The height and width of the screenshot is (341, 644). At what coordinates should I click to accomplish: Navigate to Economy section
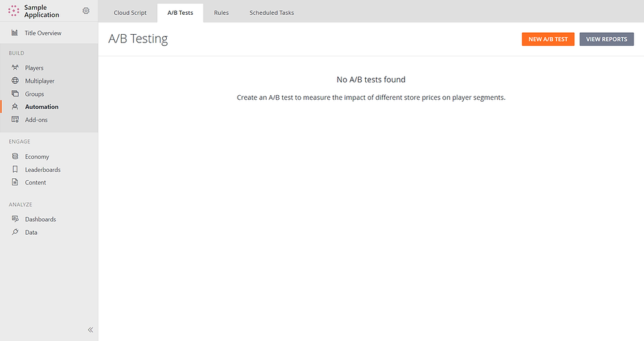coord(37,157)
